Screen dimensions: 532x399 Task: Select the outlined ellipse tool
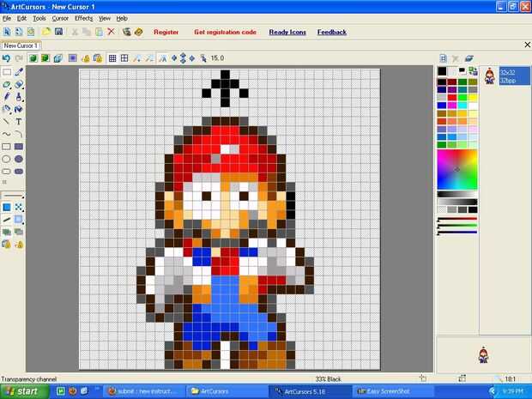7,159
